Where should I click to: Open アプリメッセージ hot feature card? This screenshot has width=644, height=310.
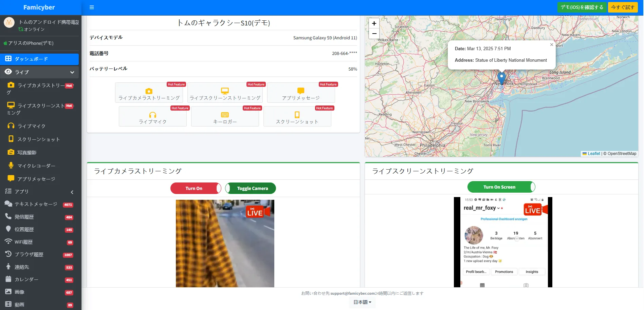tap(301, 93)
